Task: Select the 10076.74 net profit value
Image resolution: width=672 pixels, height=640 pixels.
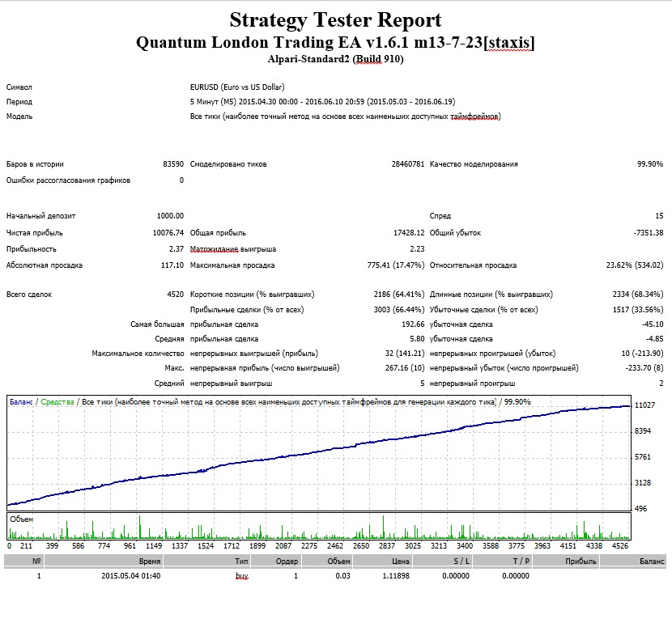Action: pyautogui.click(x=168, y=232)
